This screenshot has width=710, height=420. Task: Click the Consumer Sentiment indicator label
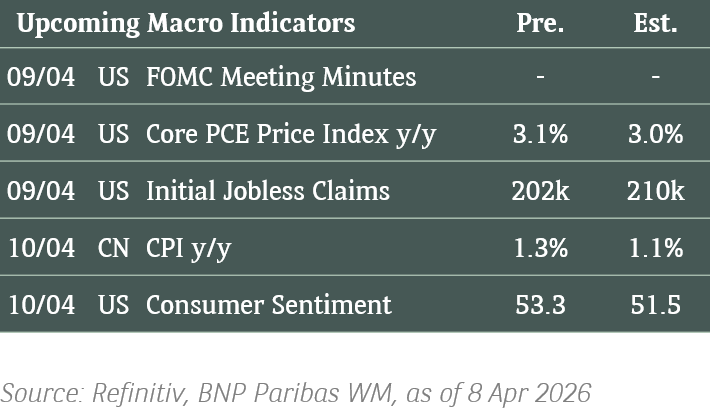point(269,304)
